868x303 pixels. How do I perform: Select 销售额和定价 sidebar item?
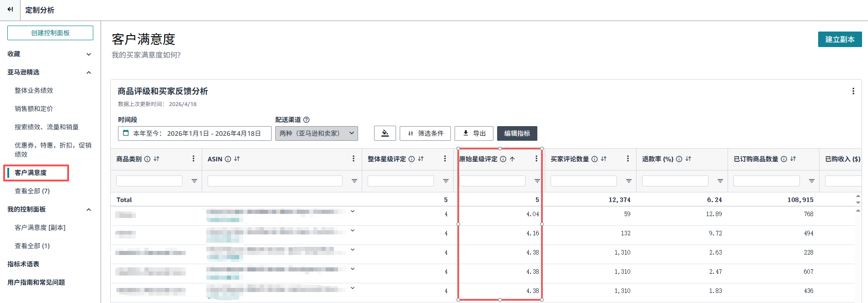pyautogui.click(x=34, y=109)
